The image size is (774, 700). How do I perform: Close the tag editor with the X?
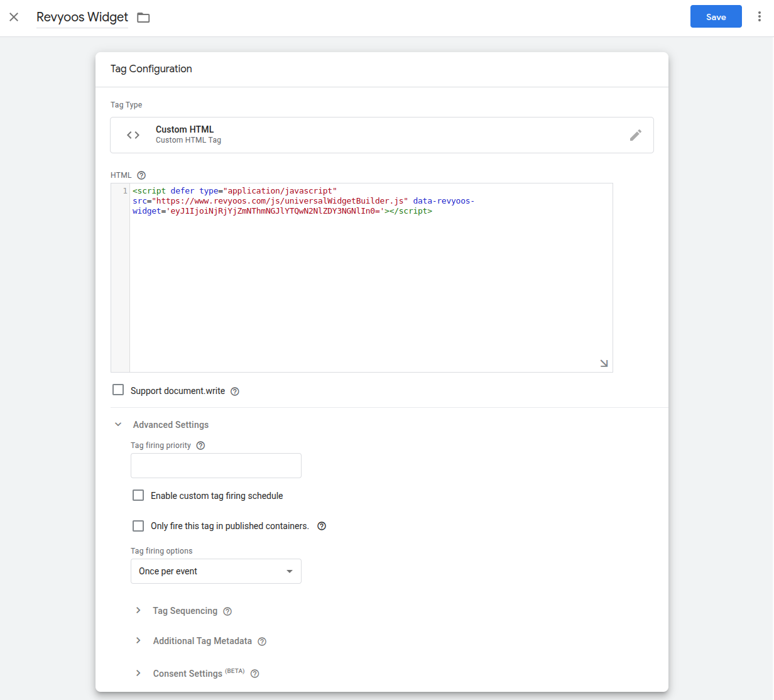pos(14,17)
